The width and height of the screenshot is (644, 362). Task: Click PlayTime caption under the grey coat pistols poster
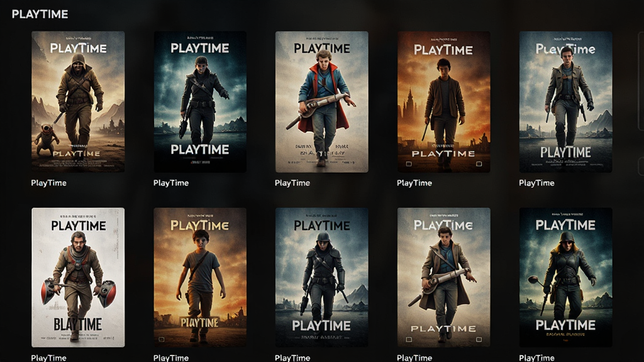(x=536, y=183)
